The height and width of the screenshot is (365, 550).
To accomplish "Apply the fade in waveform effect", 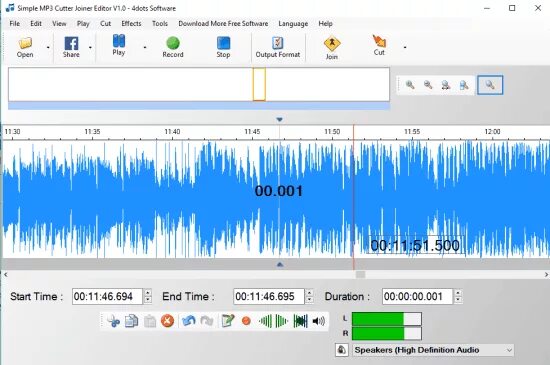I will click(265, 321).
